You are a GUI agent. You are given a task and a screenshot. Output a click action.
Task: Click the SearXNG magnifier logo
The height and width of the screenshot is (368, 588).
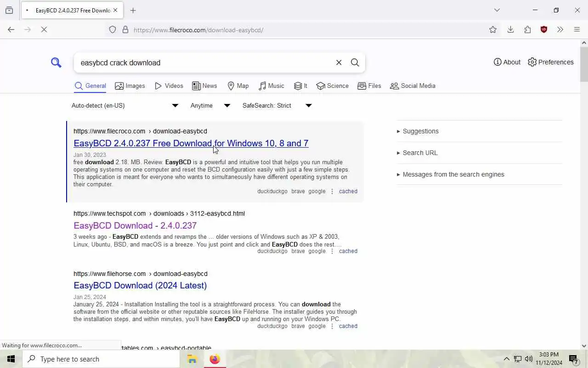click(x=56, y=63)
